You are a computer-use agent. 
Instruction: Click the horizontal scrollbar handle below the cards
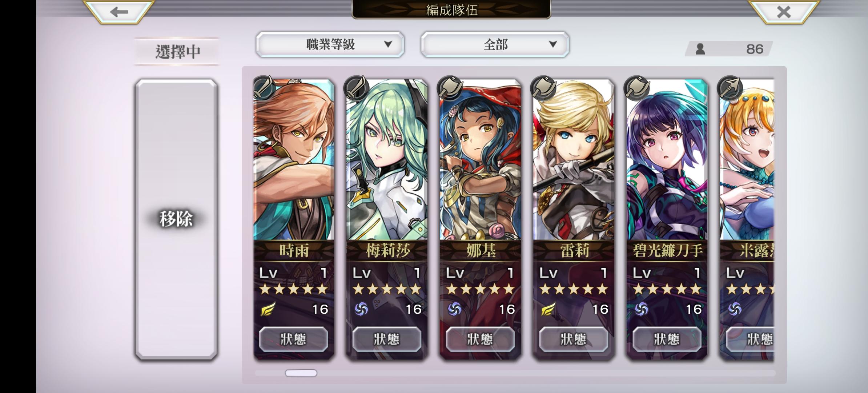pos(301,373)
